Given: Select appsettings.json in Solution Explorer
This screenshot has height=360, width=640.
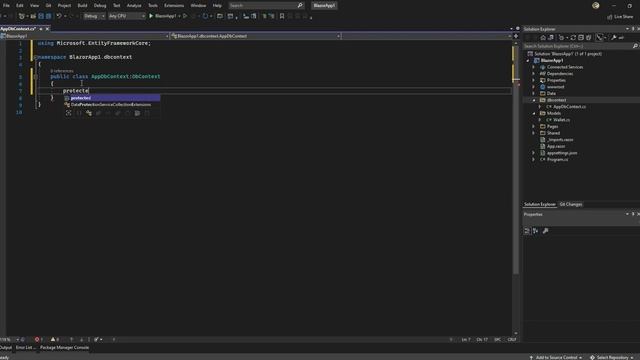Looking at the screenshot, I should click(562, 153).
